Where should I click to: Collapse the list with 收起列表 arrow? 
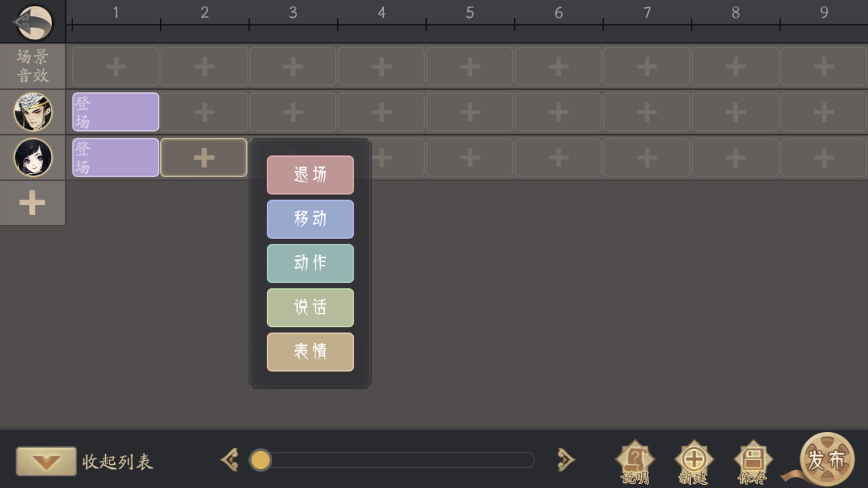(46, 462)
